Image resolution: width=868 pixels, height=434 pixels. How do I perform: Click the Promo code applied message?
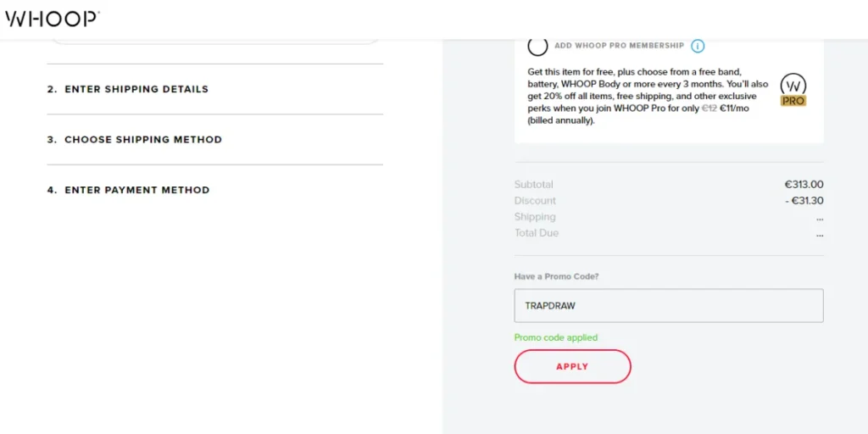coord(556,337)
